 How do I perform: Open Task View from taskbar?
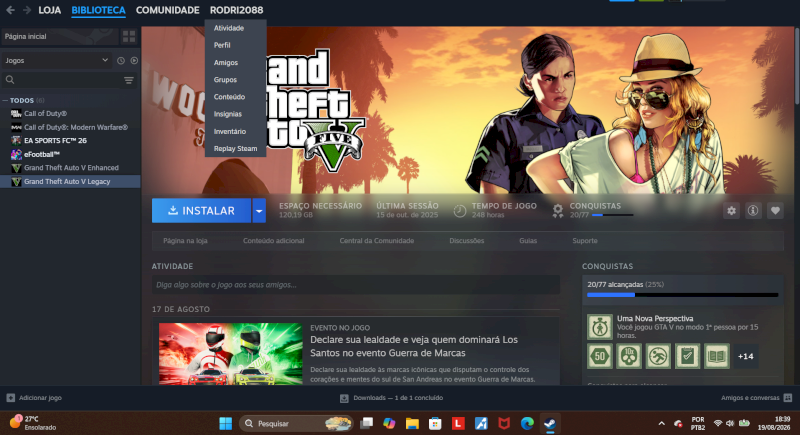point(366,423)
